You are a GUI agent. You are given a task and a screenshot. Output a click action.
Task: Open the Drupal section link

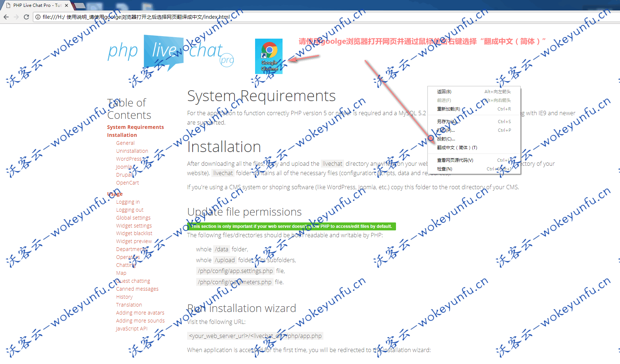(x=124, y=175)
